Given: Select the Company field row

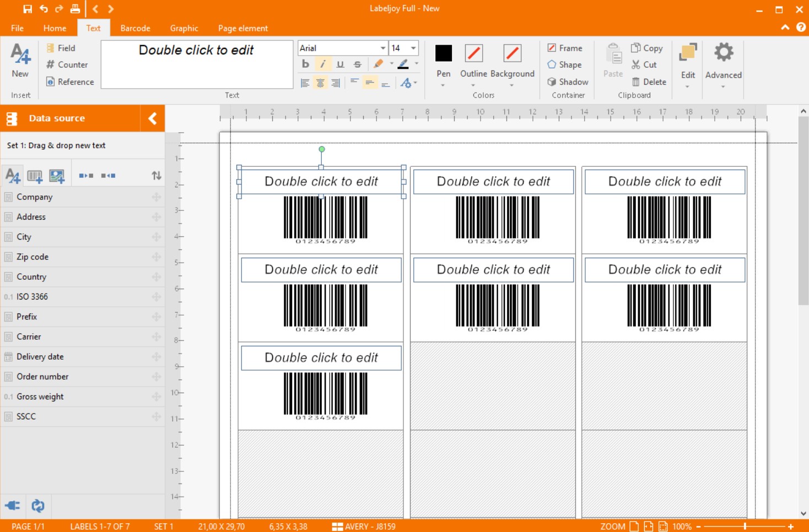Looking at the screenshot, I should pos(83,197).
